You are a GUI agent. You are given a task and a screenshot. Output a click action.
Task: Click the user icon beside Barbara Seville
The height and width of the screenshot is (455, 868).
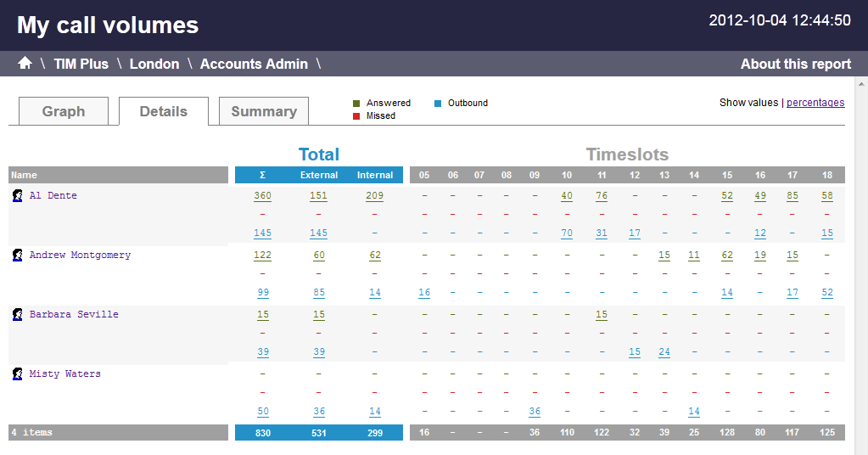(x=17, y=315)
